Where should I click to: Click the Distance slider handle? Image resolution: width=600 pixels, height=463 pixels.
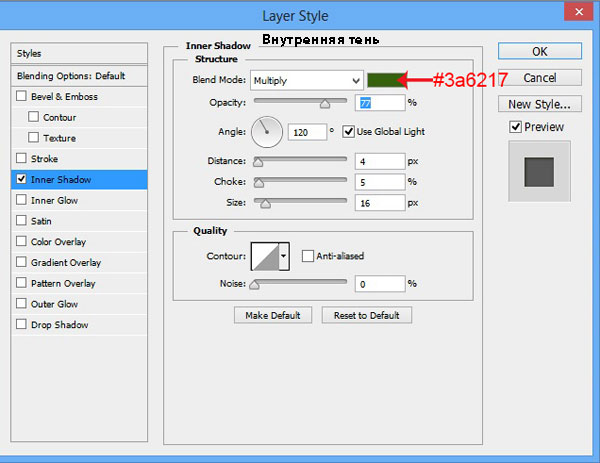point(258,162)
